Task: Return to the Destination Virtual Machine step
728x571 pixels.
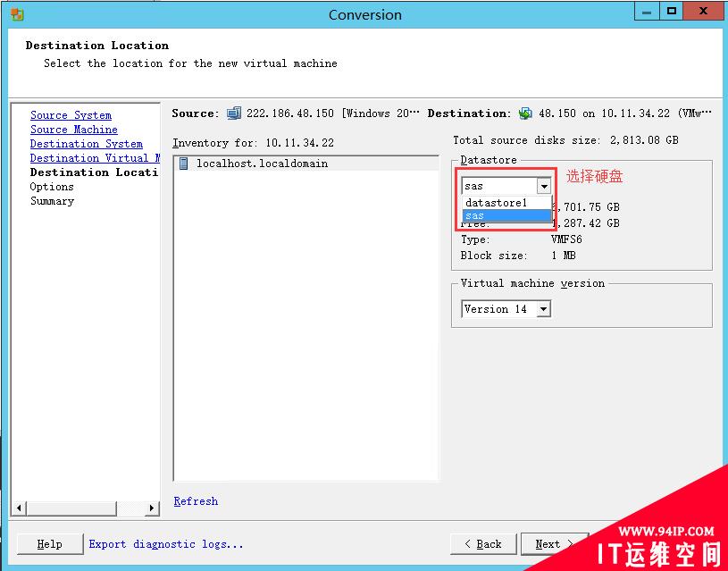Action: 95,158
